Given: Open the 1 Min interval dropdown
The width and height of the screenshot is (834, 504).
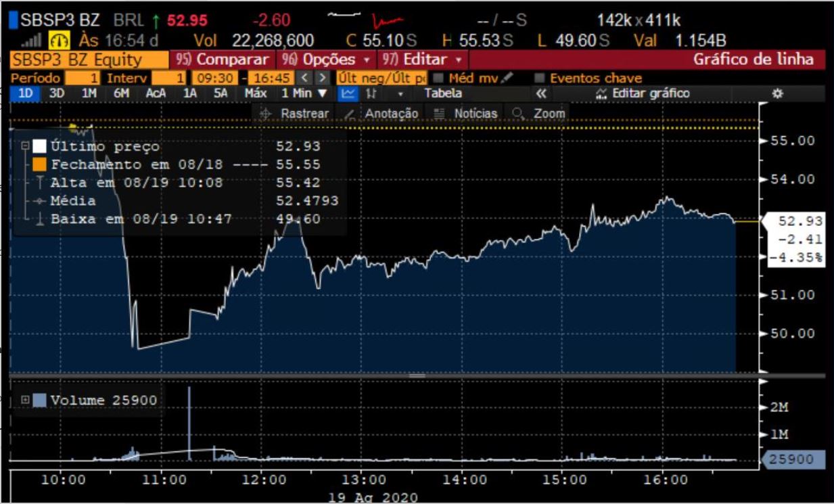Looking at the screenshot, I should [304, 93].
